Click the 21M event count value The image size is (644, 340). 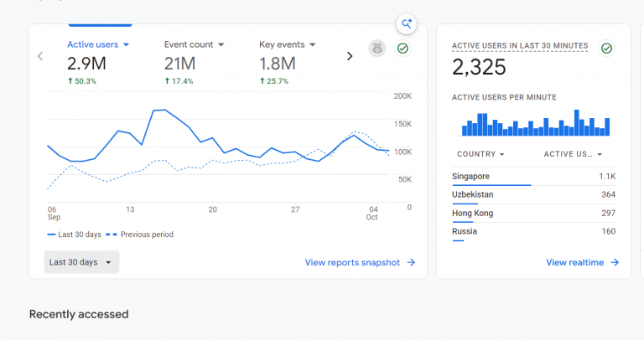pos(180,64)
